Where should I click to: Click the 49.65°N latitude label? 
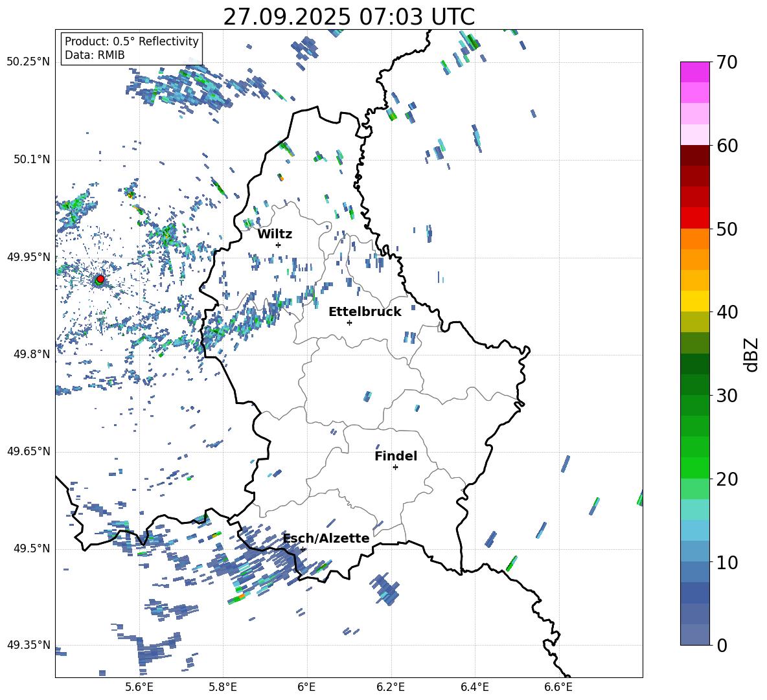[x=29, y=451]
